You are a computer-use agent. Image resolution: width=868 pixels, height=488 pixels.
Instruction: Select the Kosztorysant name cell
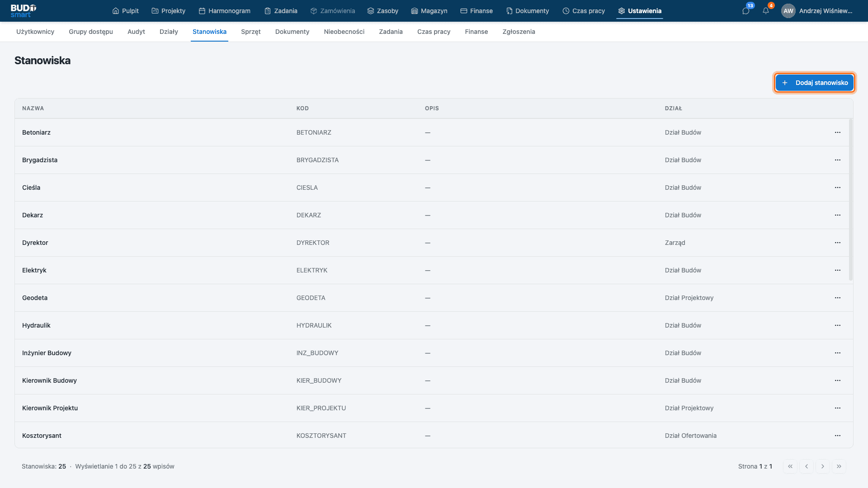[x=42, y=436]
